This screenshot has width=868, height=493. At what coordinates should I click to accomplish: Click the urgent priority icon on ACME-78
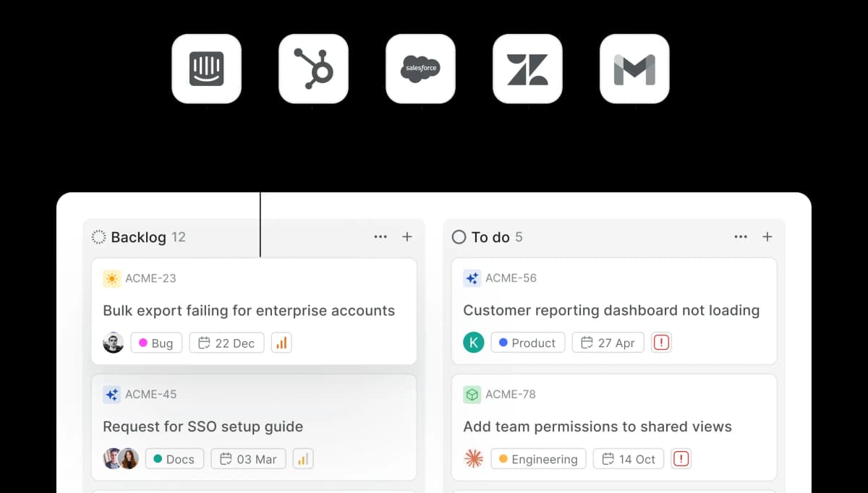pyautogui.click(x=681, y=458)
